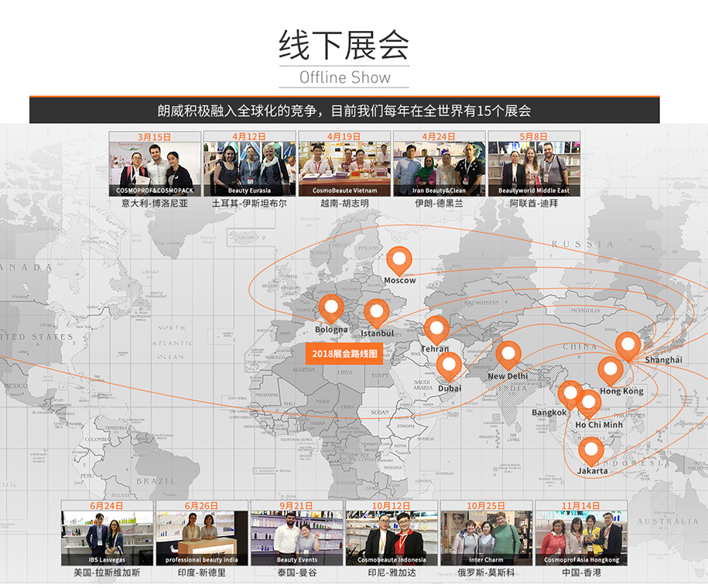
Task: Select the Tehran map pin
Action: tap(436, 330)
